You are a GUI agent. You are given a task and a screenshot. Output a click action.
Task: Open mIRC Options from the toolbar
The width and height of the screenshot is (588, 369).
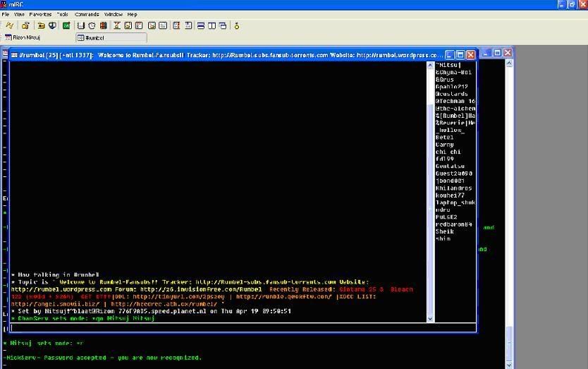click(25, 25)
